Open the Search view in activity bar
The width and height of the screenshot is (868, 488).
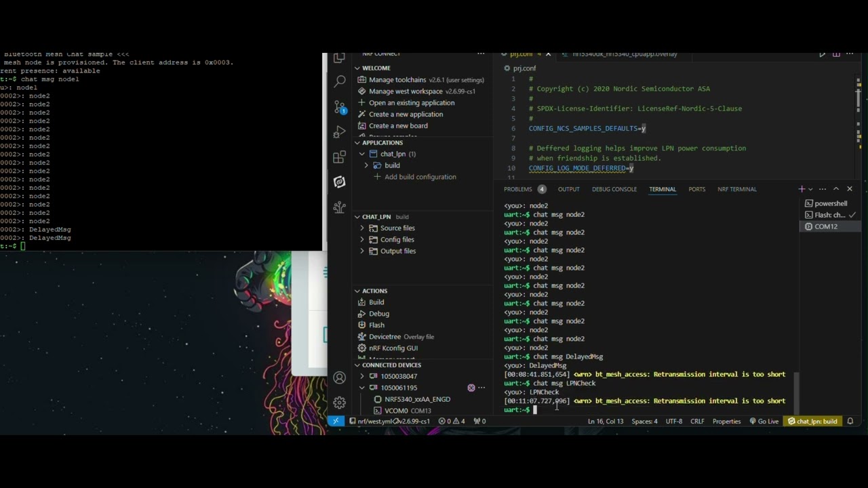coord(340,82)
